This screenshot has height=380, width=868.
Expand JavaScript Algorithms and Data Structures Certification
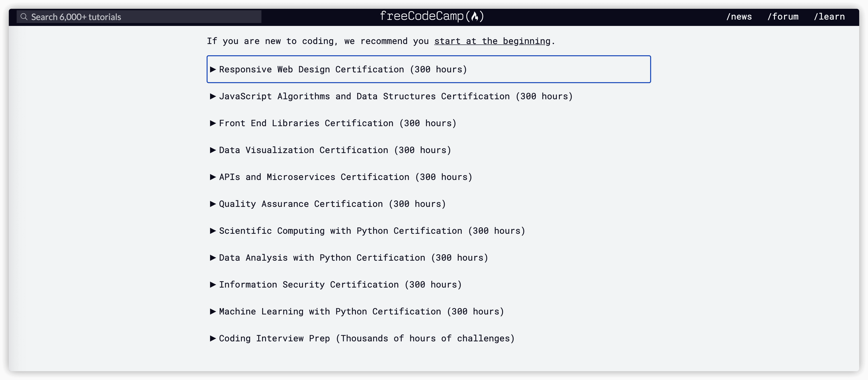396,96
